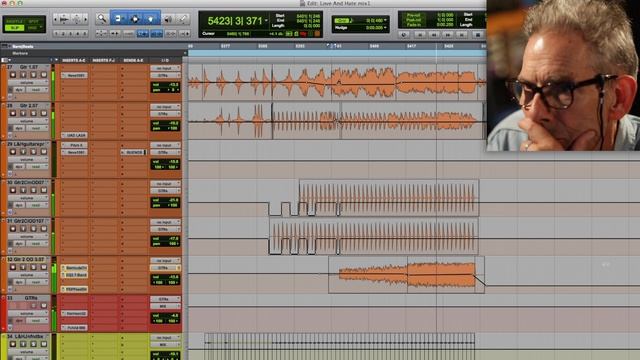Click the Return to Zero transport button
640x360 pixels.
click(420, 35)
